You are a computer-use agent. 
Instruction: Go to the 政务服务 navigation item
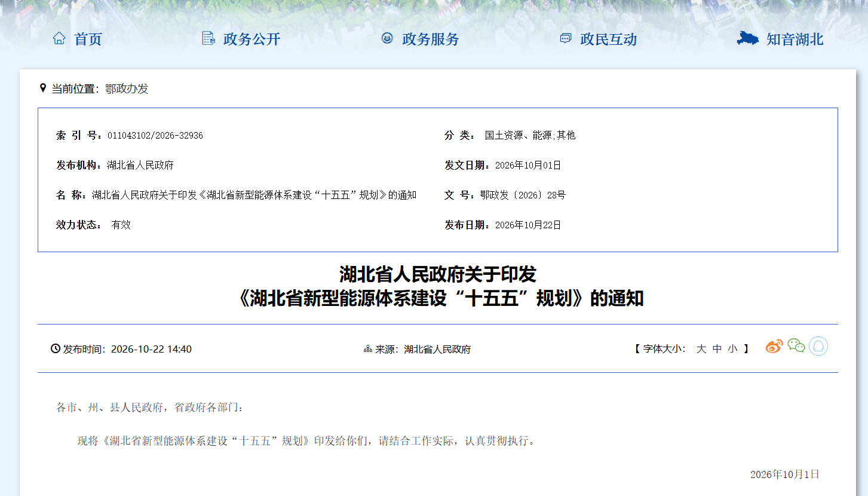click(431, 39)
